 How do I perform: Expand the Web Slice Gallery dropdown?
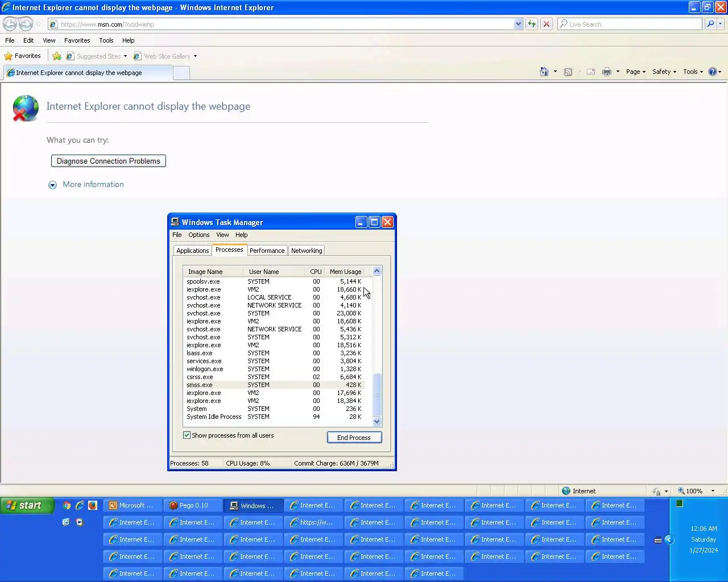point(195,56)
